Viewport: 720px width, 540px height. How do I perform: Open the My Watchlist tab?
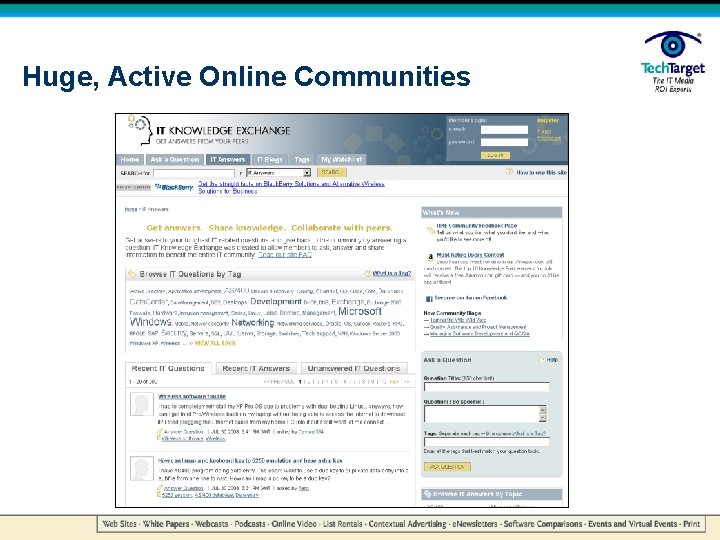click(342, 159)
